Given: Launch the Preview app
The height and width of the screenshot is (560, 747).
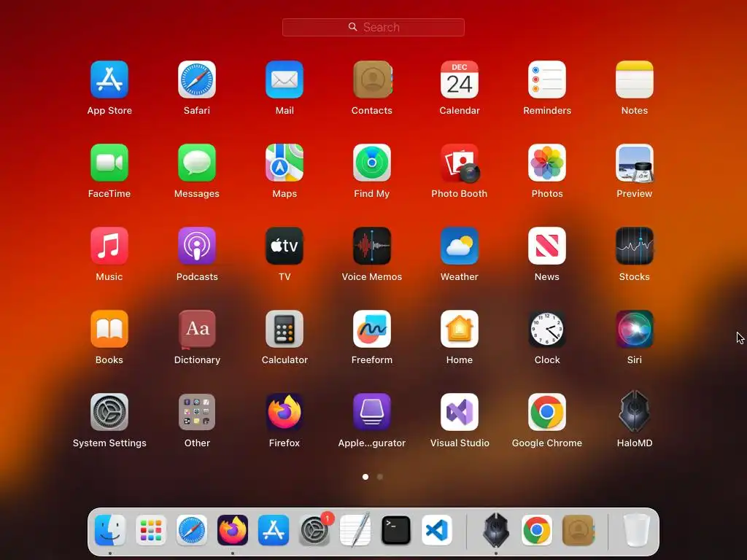Looking at the screenshot, I should coord(635,163).
